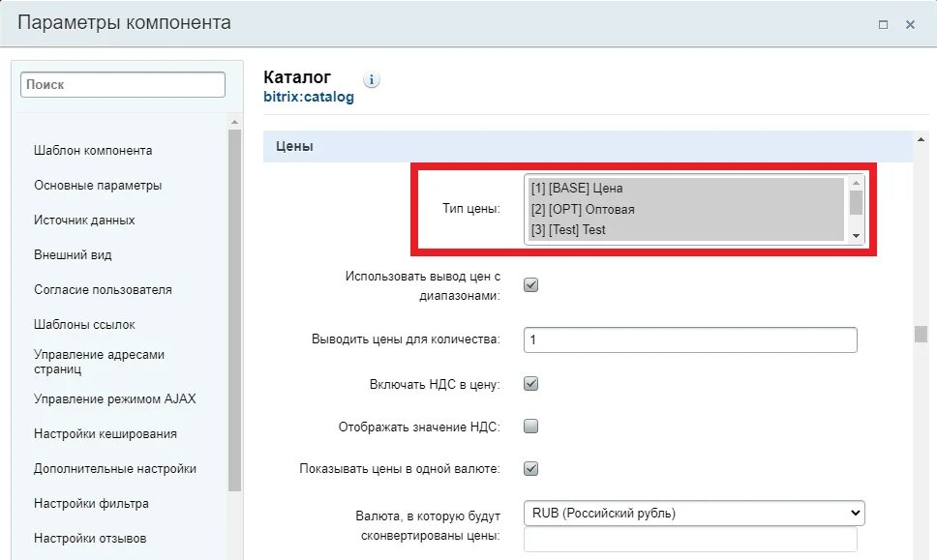
Task: Close the Параметры компонента dialog
Action: (x=910, y=24)
